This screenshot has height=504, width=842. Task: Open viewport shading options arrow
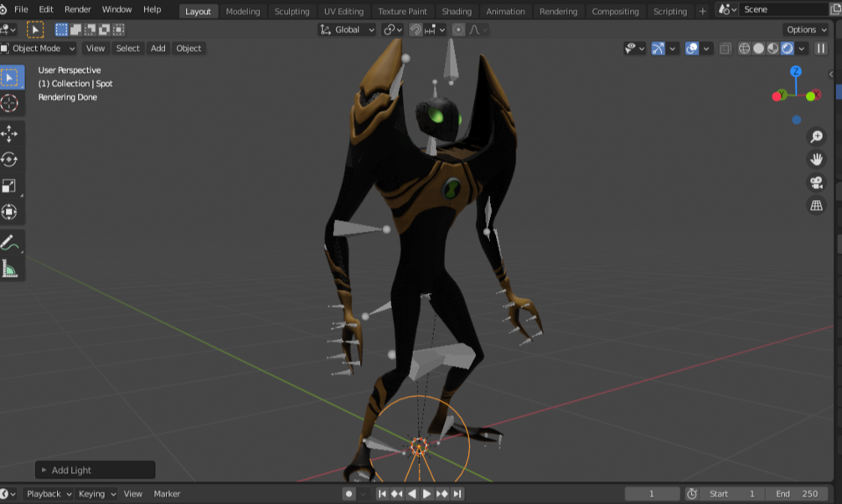[x=802, y=49]
